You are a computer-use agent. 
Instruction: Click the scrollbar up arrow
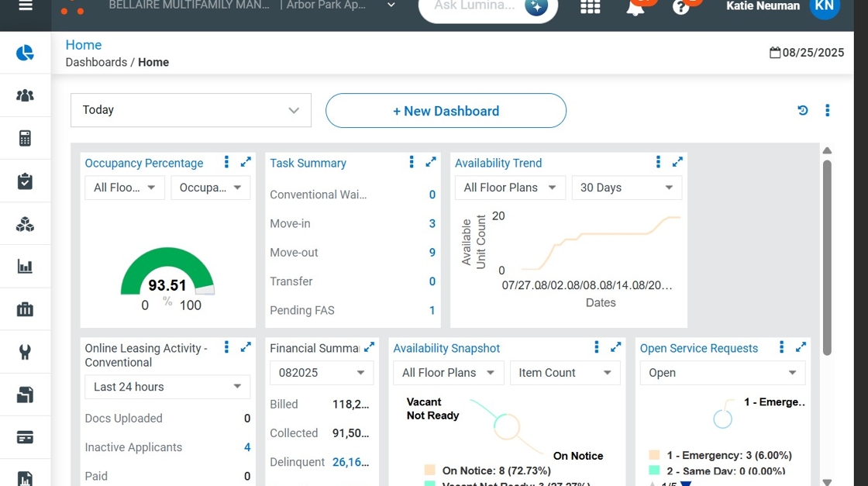pos(827,150)
